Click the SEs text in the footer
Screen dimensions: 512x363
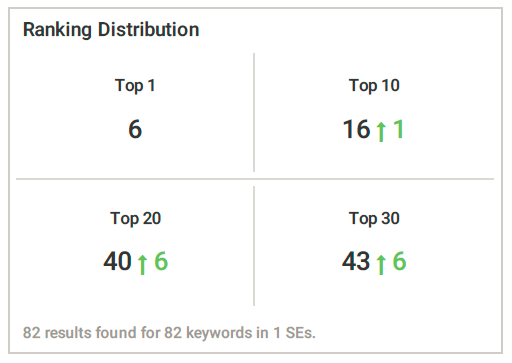click(300, 333)
